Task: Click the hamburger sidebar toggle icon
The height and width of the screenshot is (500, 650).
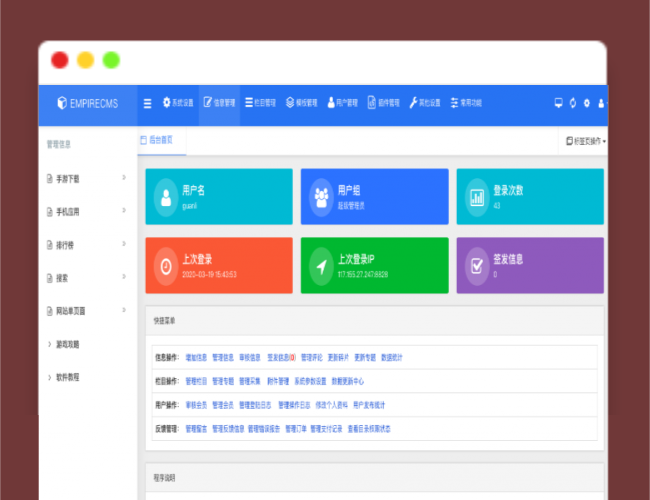Action: pos(148,103)
